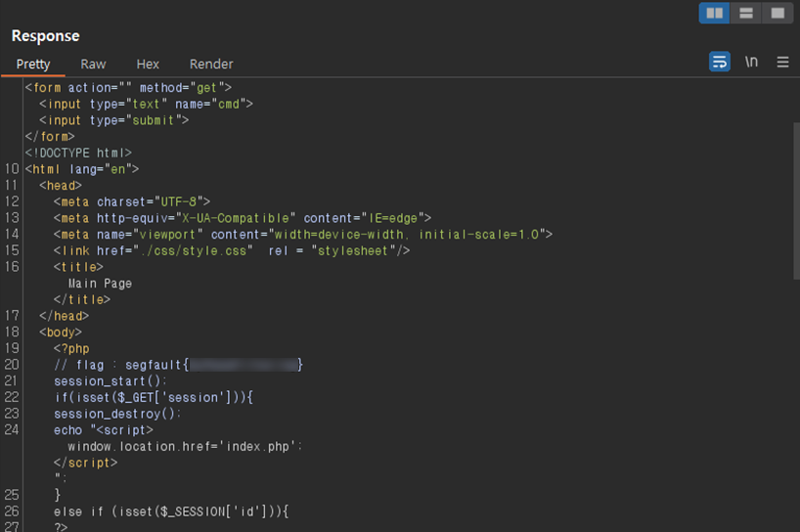The height and width of the screenshot is (532, 800).
Task: Click the X-UA-Compatible meta line
Action: click(243, 218)
